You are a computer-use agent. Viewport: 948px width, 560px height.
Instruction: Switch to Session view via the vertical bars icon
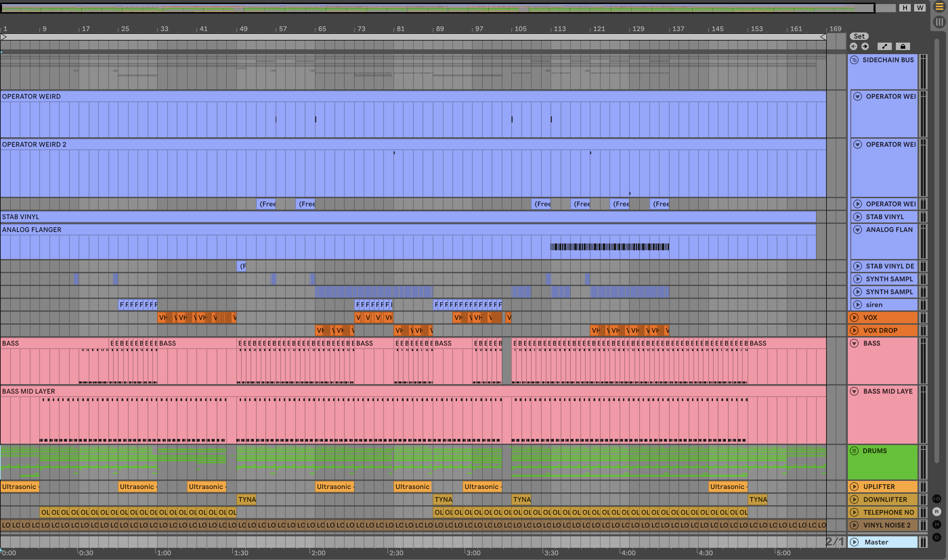pyautogui.click(x=939, y=22)
